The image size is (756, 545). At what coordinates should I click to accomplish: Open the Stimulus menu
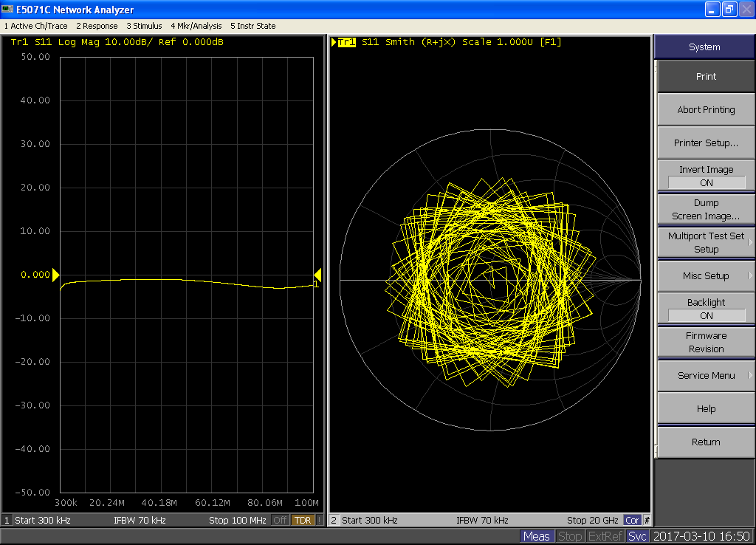(x=144, y=26)
